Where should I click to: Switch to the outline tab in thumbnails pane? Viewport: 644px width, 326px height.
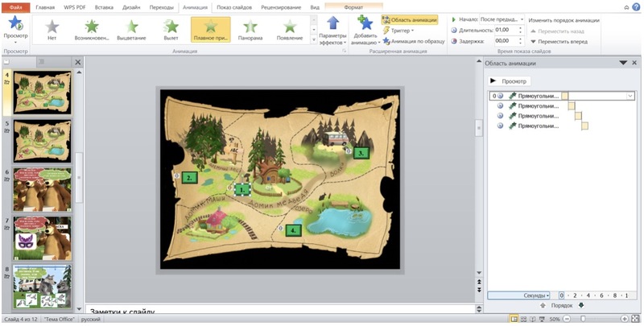(x=42, y=62)
